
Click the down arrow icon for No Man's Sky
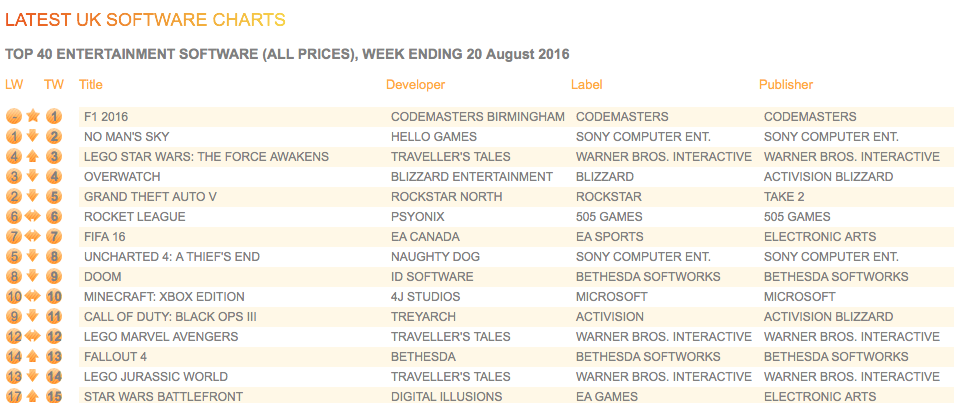click(33, 136)
